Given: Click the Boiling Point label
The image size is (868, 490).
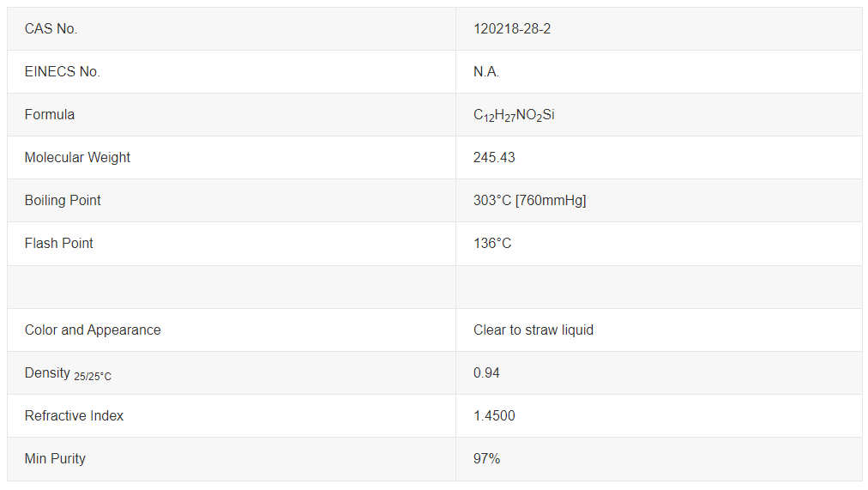Looking at the screenshot, I should [63, 201].
